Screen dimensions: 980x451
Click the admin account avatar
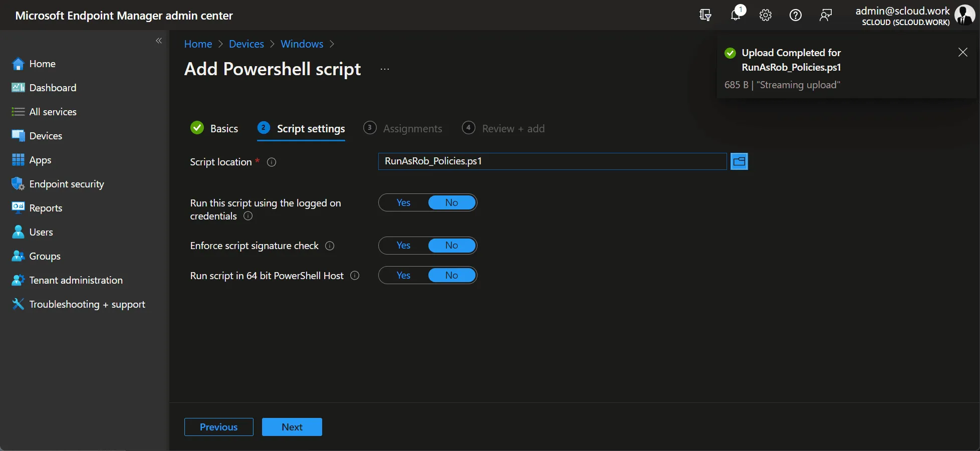pyautogui.click(x=965, y=15)
